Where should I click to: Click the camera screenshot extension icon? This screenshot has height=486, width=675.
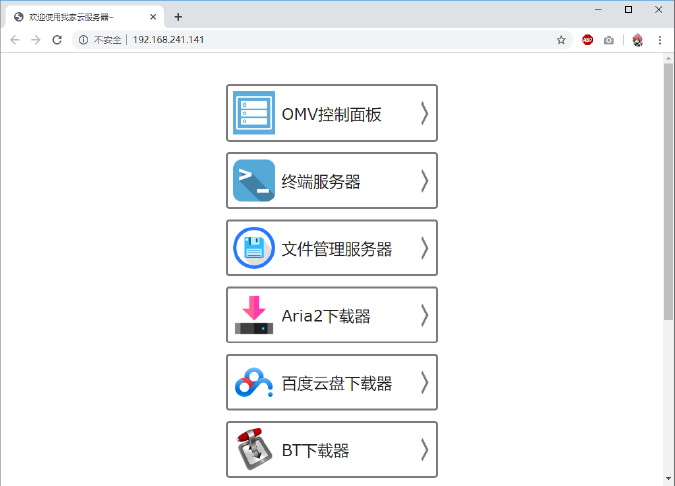click(609, 40)
